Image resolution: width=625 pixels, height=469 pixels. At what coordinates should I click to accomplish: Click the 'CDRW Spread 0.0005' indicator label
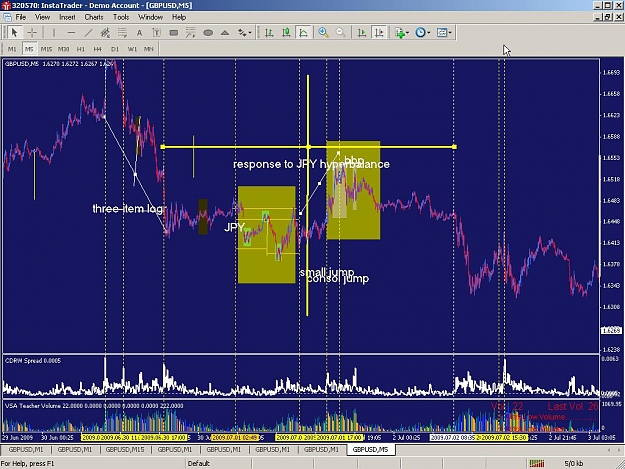(x=33, y=361)
